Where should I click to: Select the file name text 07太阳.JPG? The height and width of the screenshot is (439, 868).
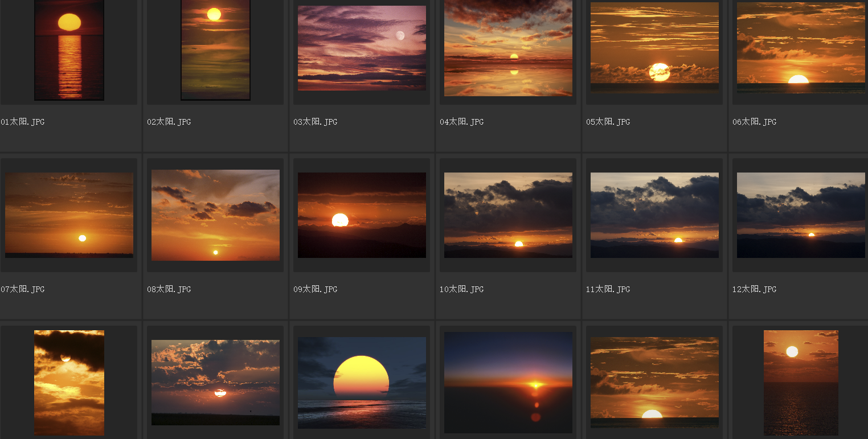point(23,289)
